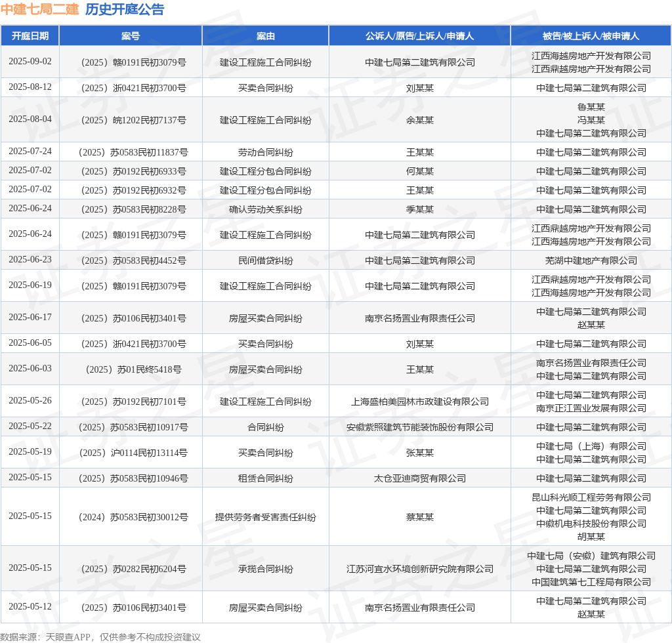Click plaintiff 蔡某某
The height and width of the screenshot is (643, 672).
420,517
